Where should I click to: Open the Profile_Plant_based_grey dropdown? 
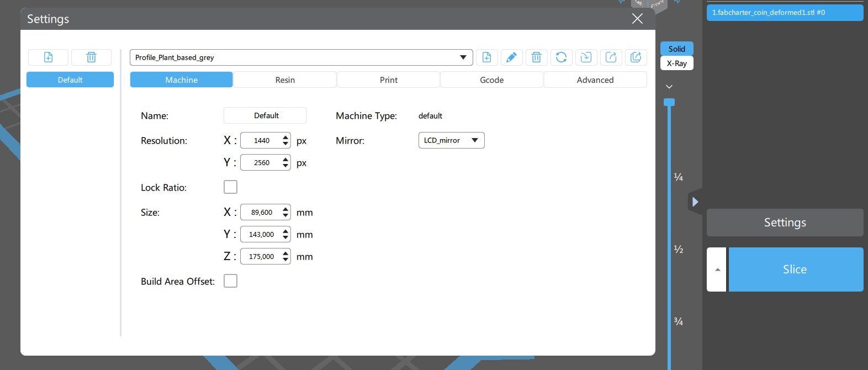click(301, 57)
